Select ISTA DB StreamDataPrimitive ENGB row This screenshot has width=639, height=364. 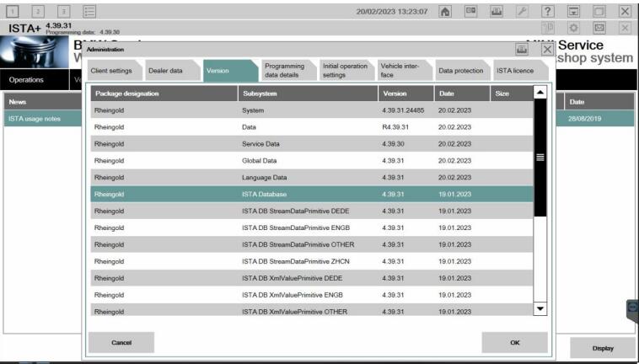point(312,227)
